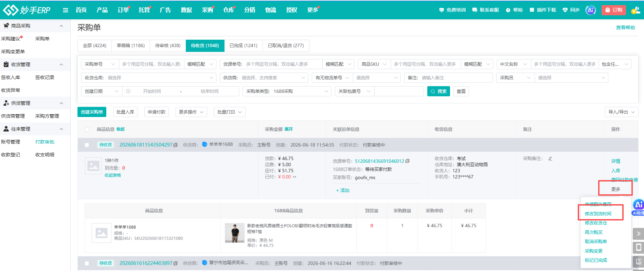Open 付款审批 in the sidebar

45,142
